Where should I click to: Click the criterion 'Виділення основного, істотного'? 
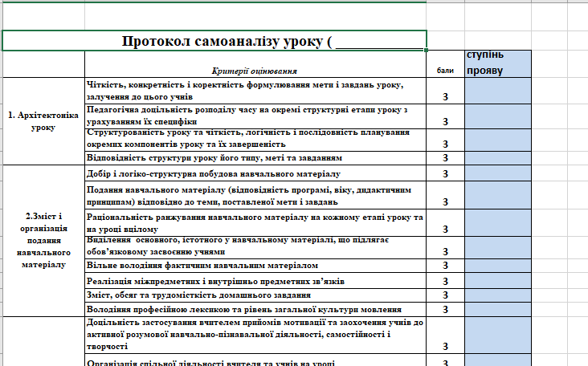pos(255,247)
